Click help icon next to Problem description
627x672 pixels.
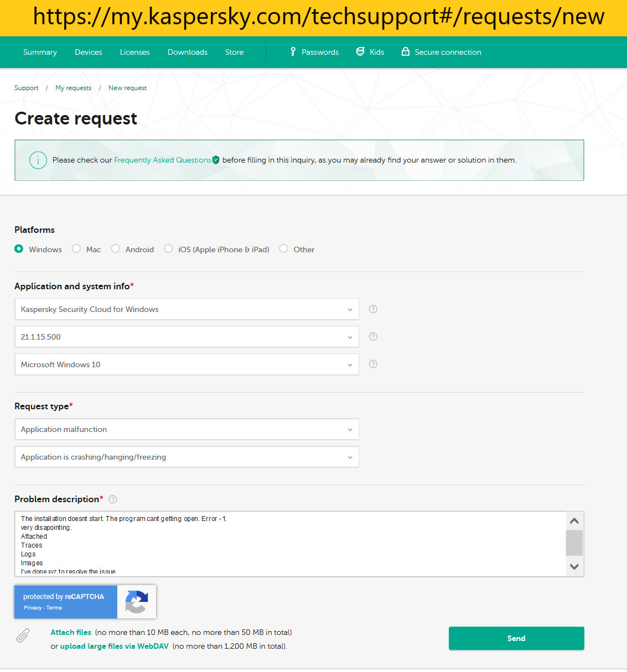[x=113, y=499]
